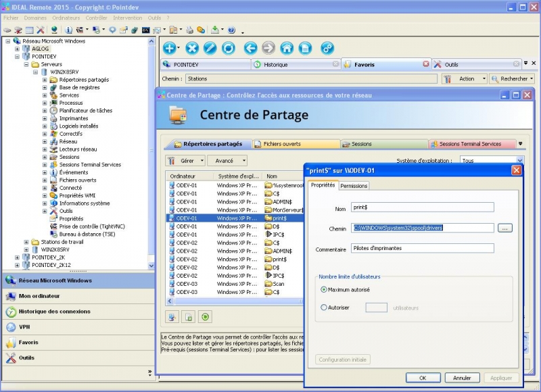Click the blue plus add button
The width and height of the screenshot is (541, 392).
[x=170, y=48]
